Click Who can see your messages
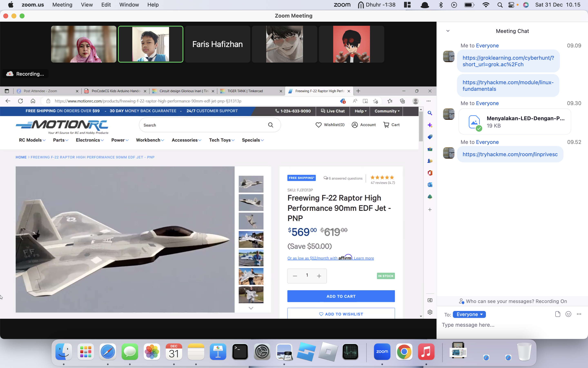This screenshot has height=368, width=588. [500, 301]
